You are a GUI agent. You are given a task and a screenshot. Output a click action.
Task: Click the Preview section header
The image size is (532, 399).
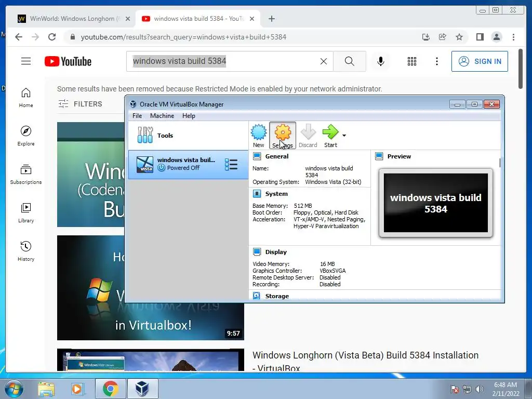399,156
